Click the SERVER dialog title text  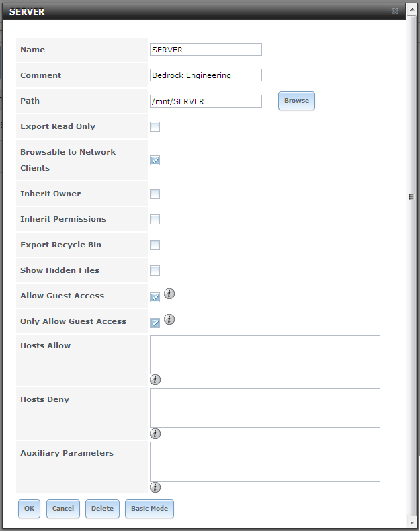27,12
